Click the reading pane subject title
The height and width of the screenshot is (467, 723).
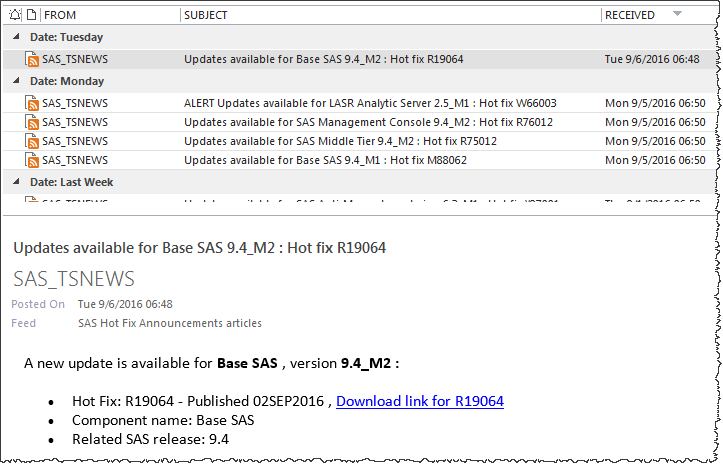point(200,248)
